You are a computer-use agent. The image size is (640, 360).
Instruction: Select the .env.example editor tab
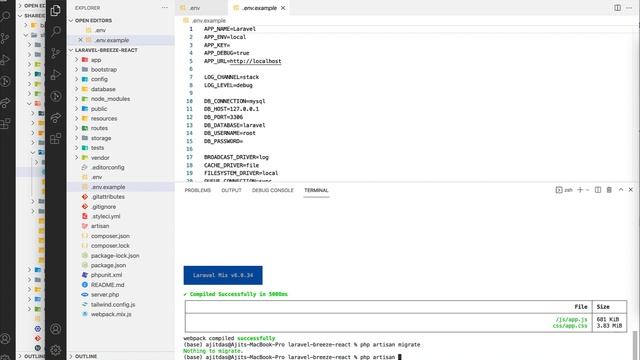pyautogui.click(x=259, y=8)
